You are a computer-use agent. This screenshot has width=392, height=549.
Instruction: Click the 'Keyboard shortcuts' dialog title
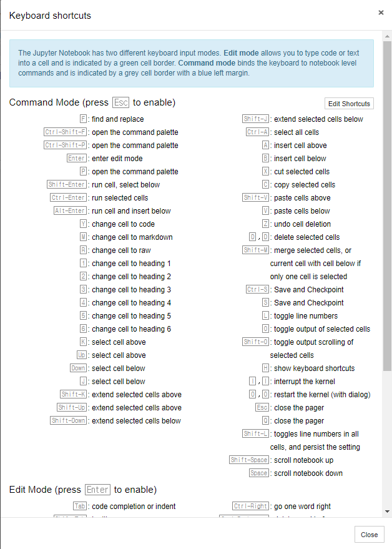pyautogui.click(x=50, y=16)
